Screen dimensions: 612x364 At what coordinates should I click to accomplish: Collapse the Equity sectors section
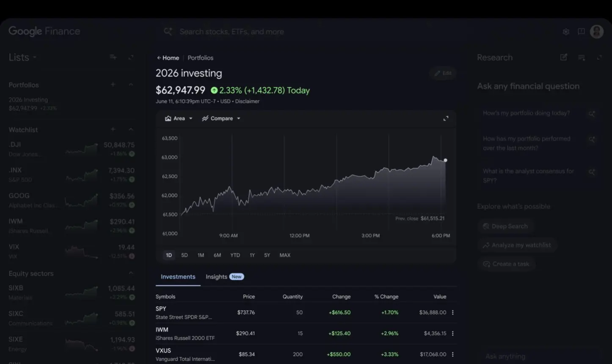131,273
